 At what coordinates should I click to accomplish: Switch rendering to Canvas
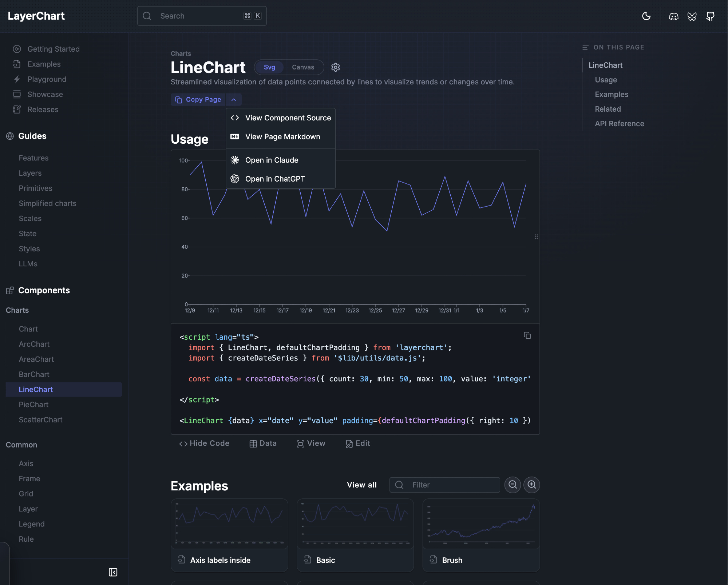pyautogui.click(x=303, y=67)
